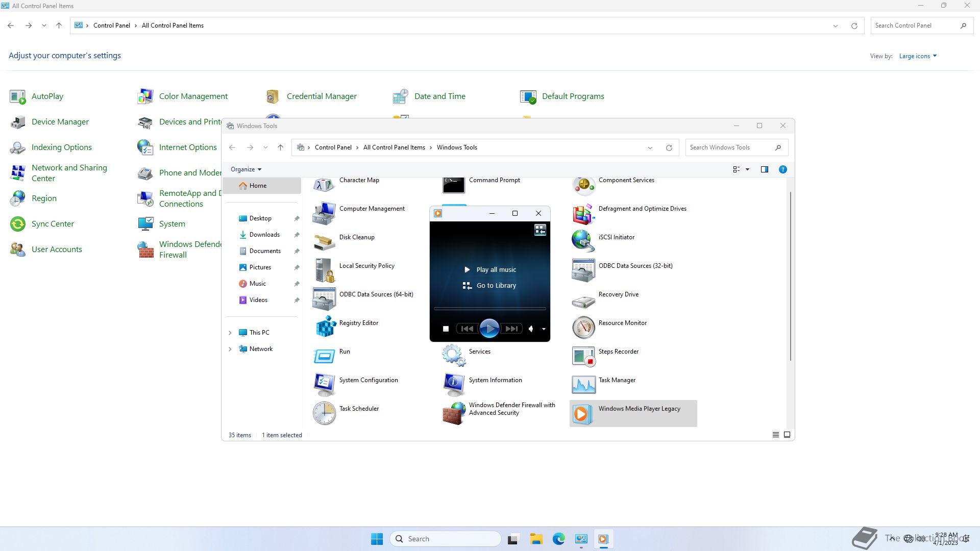Select Computer Management icon
This screenshot has height=551, width=980.
tap(324, 213)
